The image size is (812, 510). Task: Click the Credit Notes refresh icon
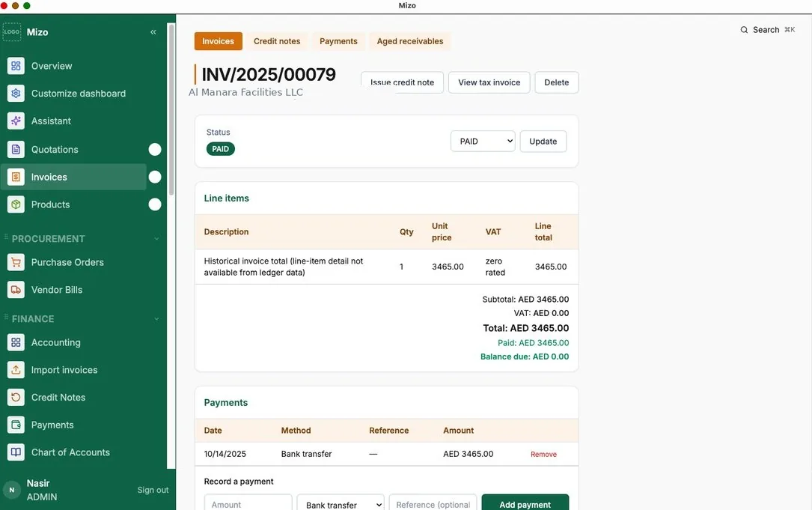point(16,397)
